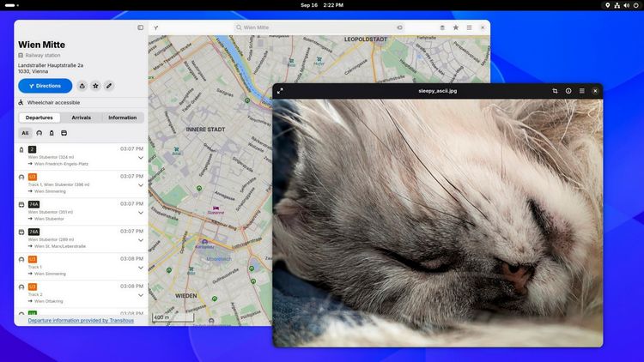Click the sleepy cat image
This screenshot has height=362, width=644.
pyautogui.click(x=438, y=223)
